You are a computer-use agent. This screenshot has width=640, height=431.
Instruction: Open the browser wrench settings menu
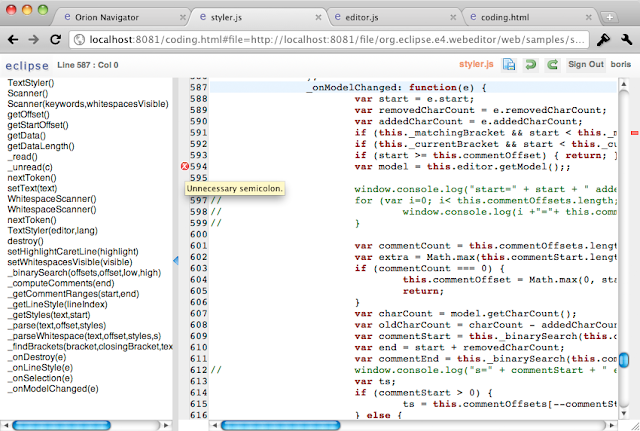click(626, 40)
